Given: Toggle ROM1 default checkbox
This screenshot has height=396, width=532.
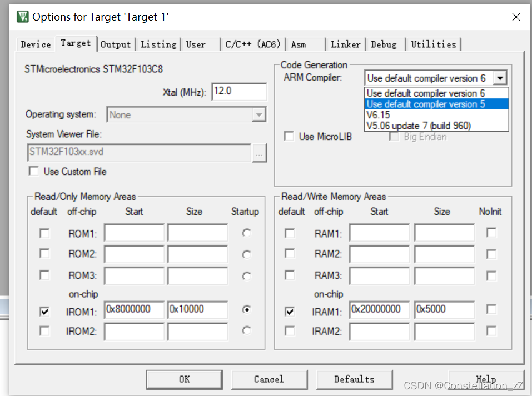Looking at the screenshot, I should tap(44, 234).
